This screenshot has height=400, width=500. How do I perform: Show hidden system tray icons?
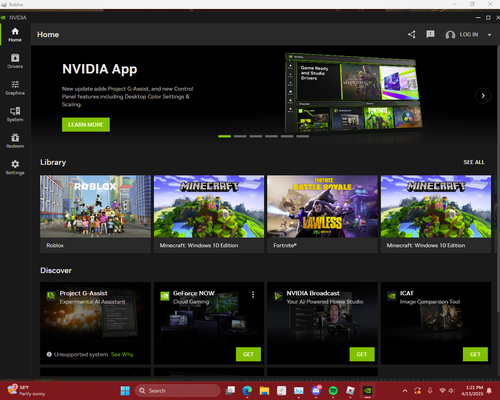click(405, 391)
